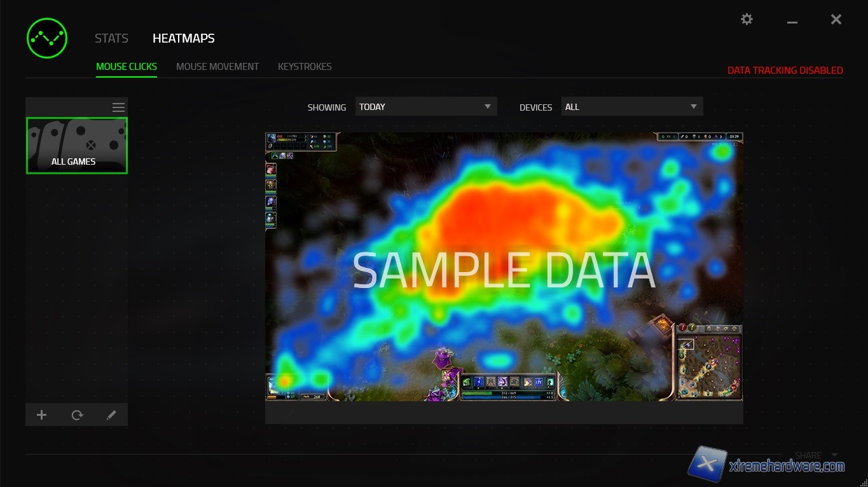Select the ALL GAMES tile
The height and width of the screenshot is (487, 868).
click(77, 146)
